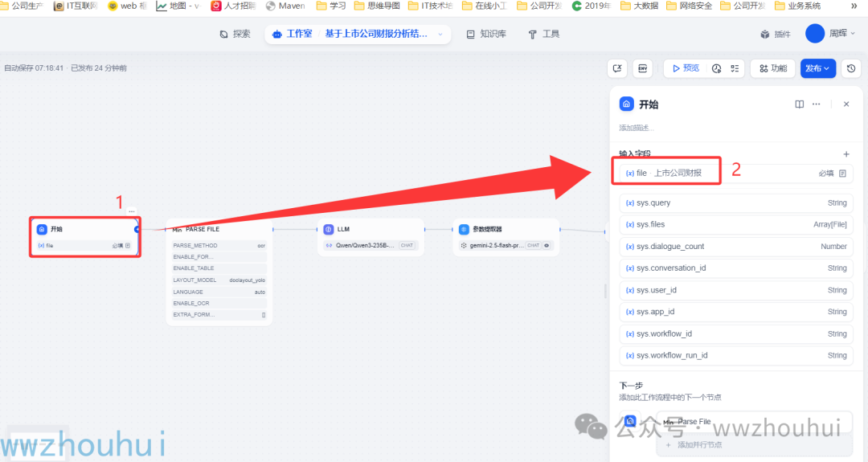Image resolution: width=868 pixels, height=462 pixels.
Task: Click the sys.files variable row
Action: (735, 224)
